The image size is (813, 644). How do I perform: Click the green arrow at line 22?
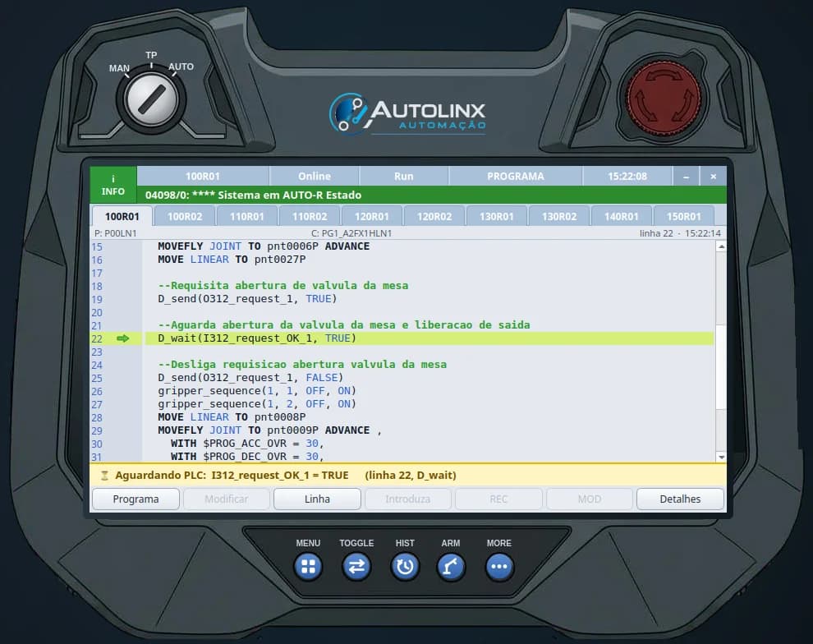pyautogui.click(x=123, y=338)
